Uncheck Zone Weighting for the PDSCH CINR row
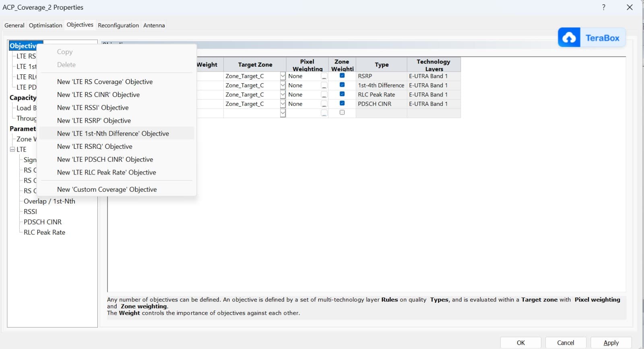This screenshot has width=644, height=349. pyautogui.click(x=342, y=103)
